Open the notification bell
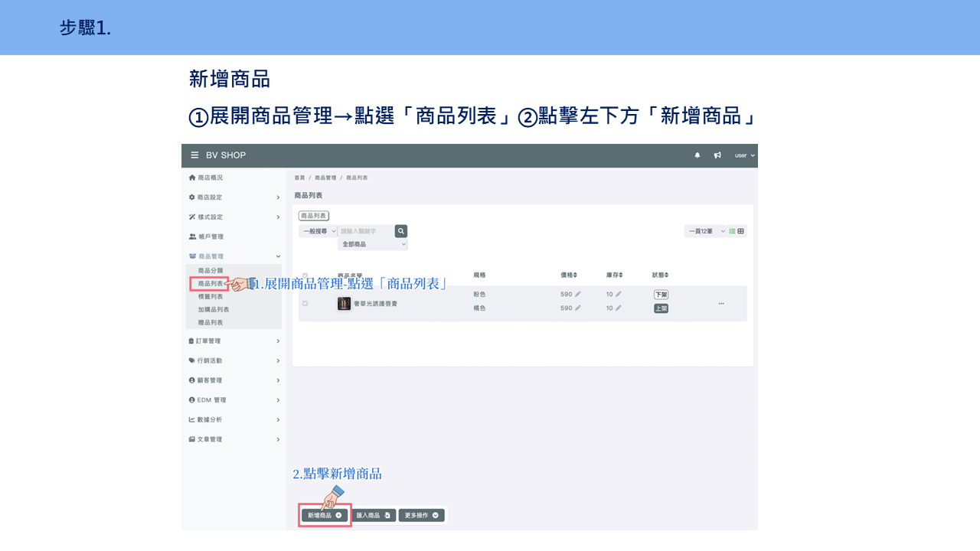Viewport: 980px width, 551px height. (697, 155)
